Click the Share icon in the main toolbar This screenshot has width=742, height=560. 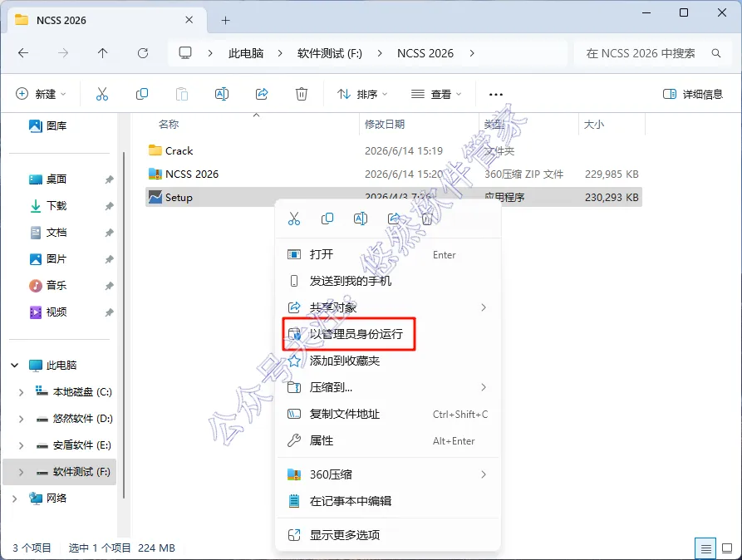coord(262,94)
